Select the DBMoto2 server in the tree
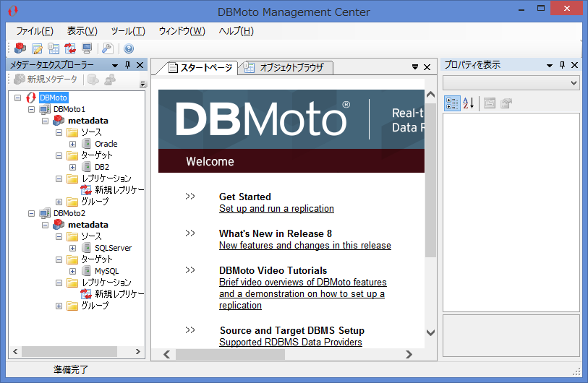 [69, 213]
